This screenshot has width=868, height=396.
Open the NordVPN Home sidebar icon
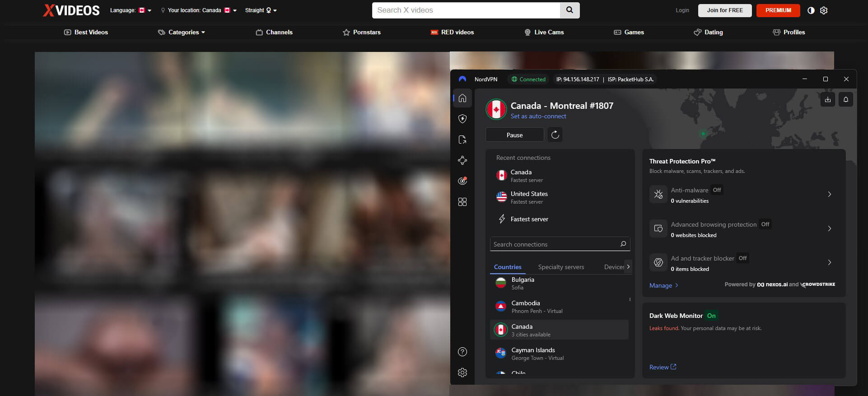tap(462, 98)
